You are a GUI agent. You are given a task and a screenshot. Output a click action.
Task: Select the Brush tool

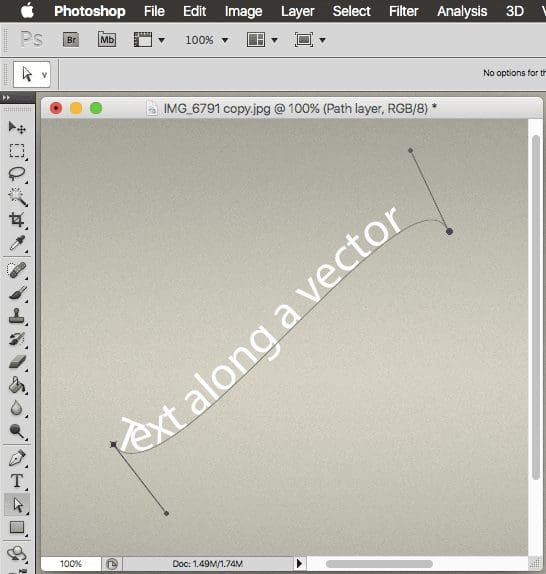pyautogui.click(x=17, y=293)
